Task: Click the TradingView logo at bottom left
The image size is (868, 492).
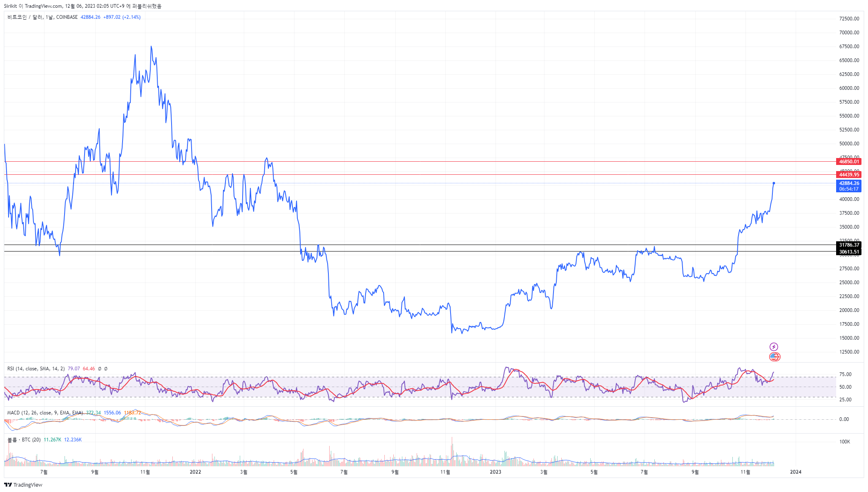Action: [x=23, y=485]
